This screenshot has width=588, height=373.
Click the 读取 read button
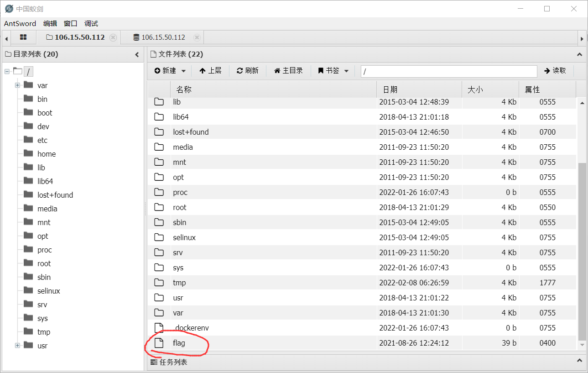556,70
